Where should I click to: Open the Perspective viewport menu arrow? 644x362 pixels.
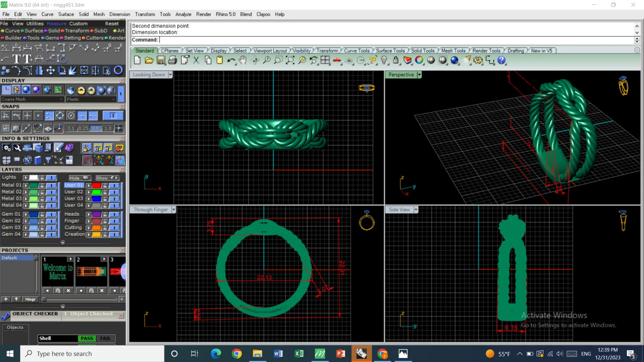click(419, 75)
